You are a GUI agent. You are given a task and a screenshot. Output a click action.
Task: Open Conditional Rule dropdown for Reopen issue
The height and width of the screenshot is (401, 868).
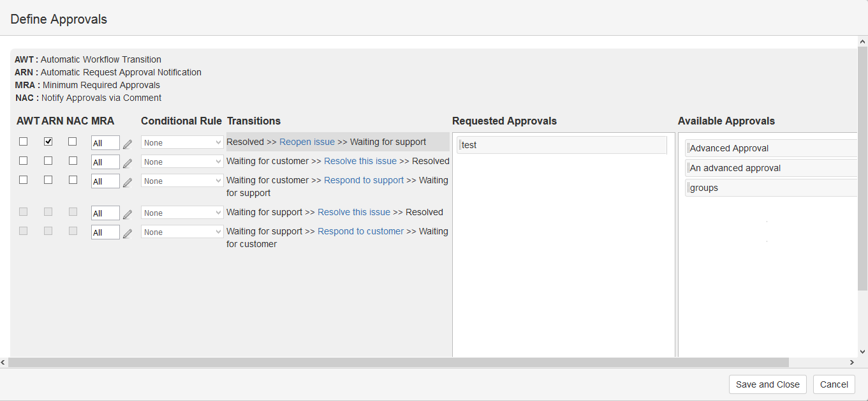pos(182,142)
